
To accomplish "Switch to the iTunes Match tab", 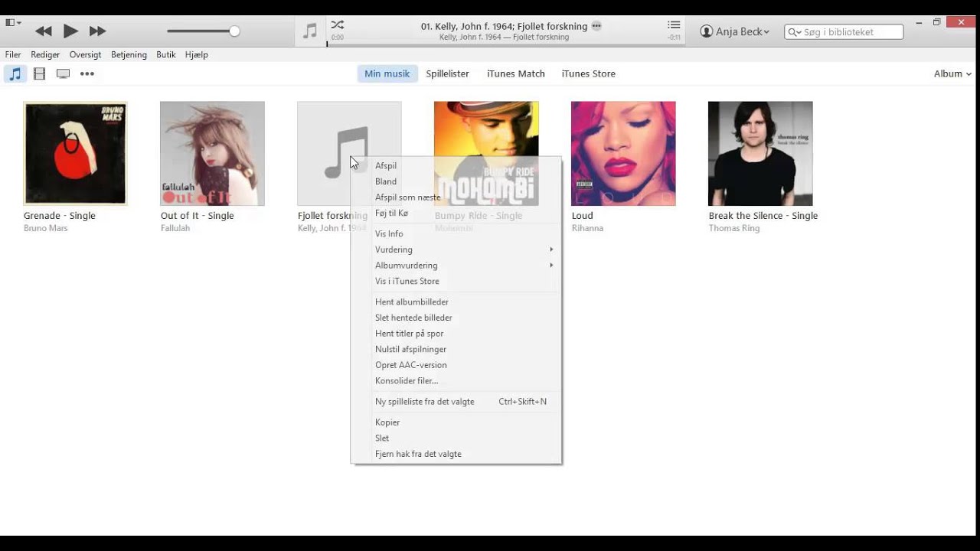I will tap(516, 74).
